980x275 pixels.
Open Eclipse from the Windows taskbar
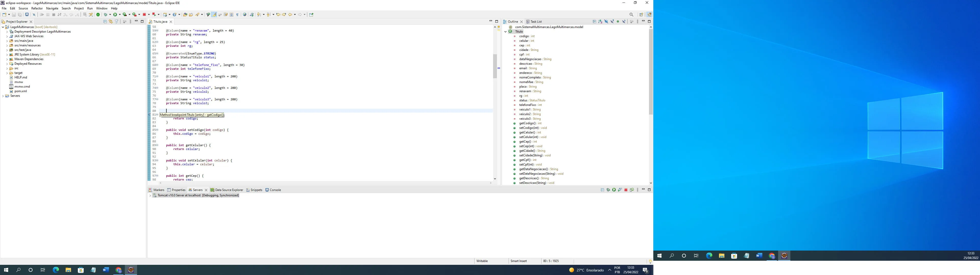pyautogui.click(x=131, y=270)
